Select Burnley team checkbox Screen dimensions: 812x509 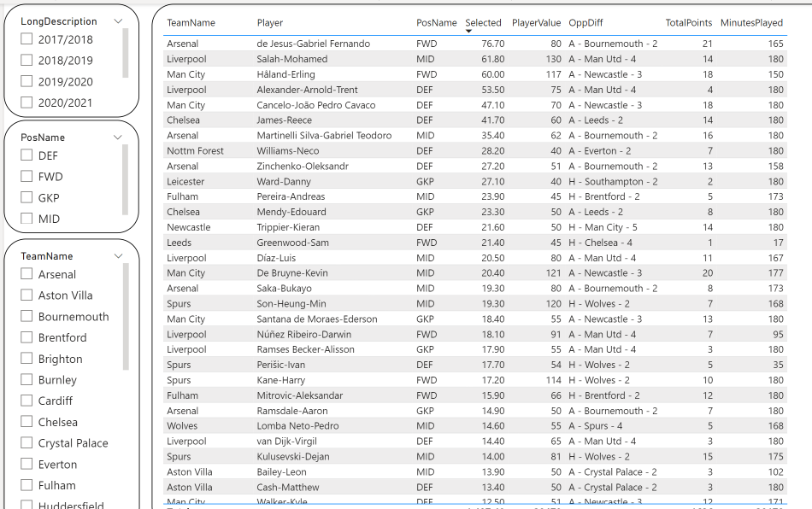(x=26, y=379)
